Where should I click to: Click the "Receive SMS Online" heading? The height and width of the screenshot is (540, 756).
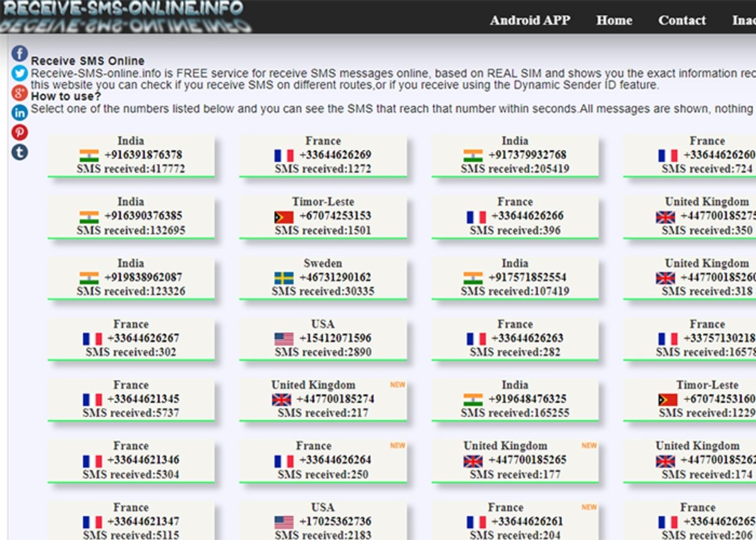pos(88,61)
